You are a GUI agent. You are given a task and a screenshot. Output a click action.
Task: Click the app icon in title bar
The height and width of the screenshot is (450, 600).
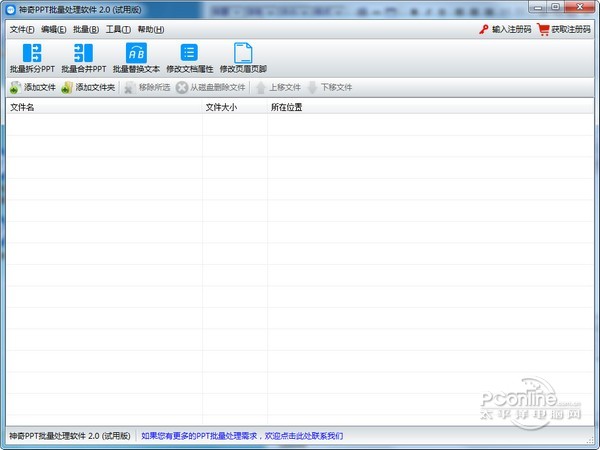pyautogui.click(x=11, y=10)
